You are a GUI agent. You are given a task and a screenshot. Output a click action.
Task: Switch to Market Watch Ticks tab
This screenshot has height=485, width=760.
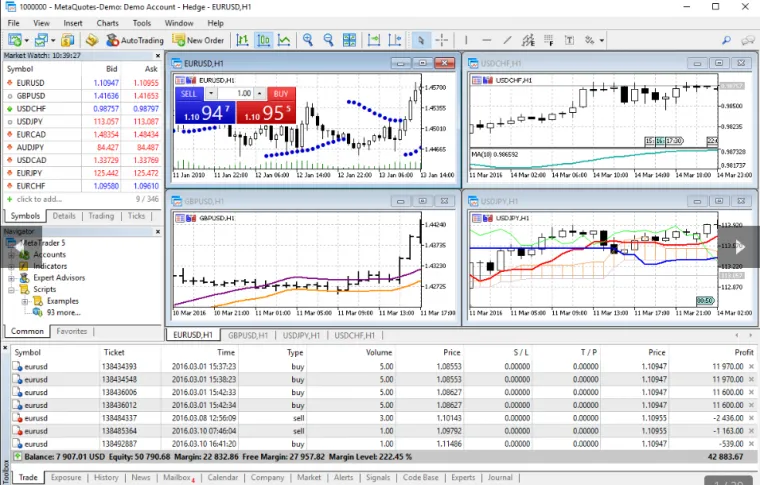[x=136, y=216]
